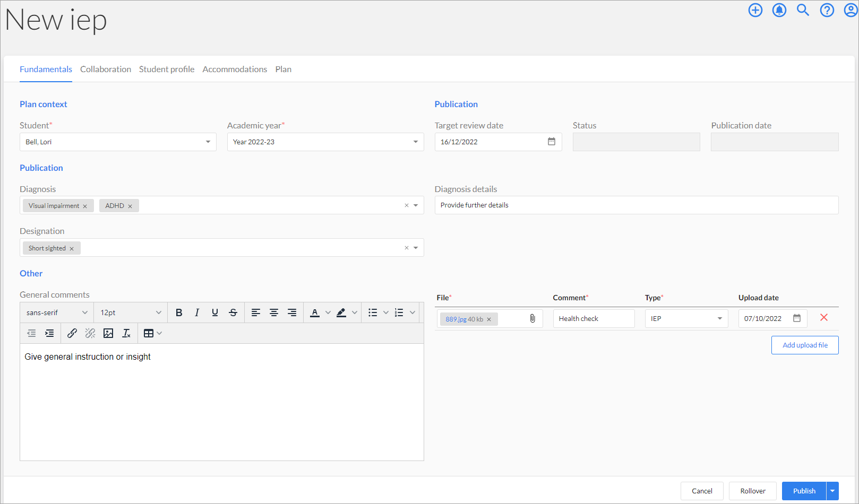Open the 12pt font size dropdown
This screenshot has height=504, width=859.
pos(131,312)
